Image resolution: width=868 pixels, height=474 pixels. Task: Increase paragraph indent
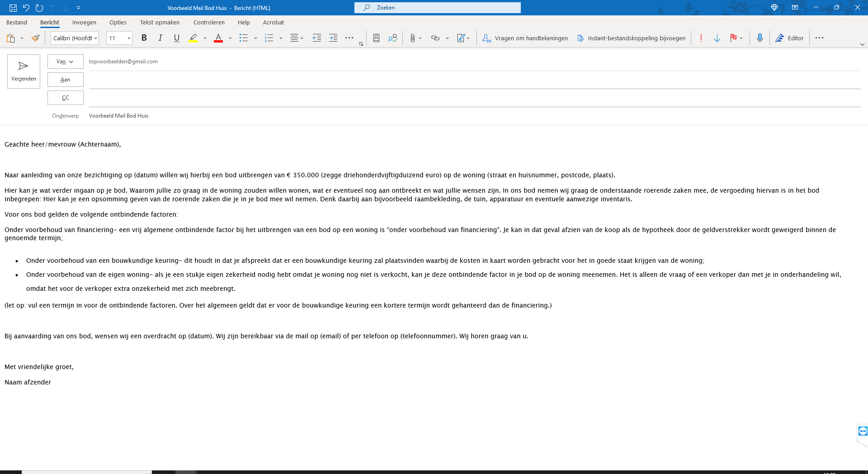tap(333, 38)
